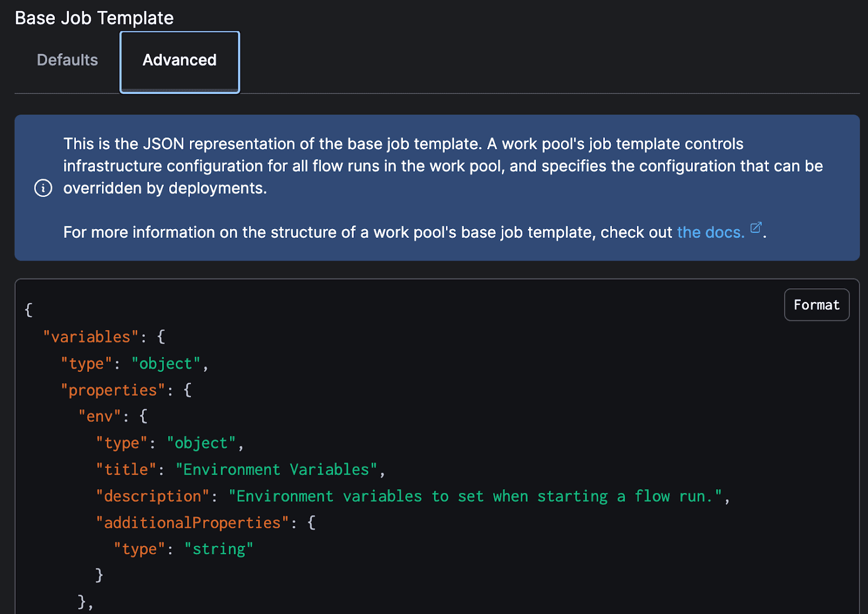
Task: Click the Base Job Template heading
Action: [94, 18]
